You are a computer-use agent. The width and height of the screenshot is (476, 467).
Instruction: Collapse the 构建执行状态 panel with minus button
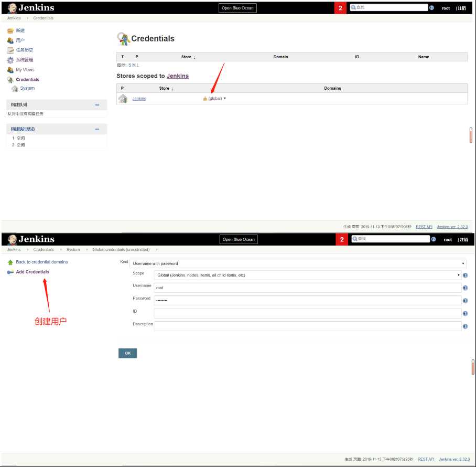97,129
